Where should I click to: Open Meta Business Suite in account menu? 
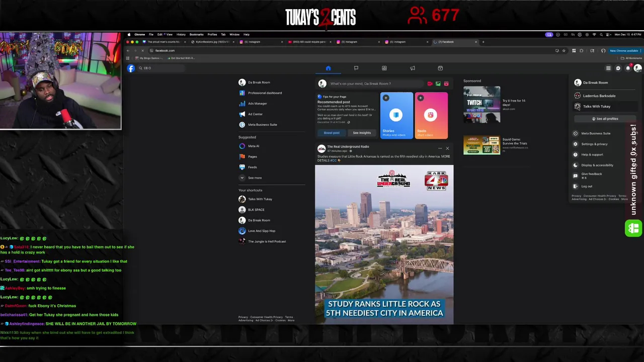[x=605, y=133]
